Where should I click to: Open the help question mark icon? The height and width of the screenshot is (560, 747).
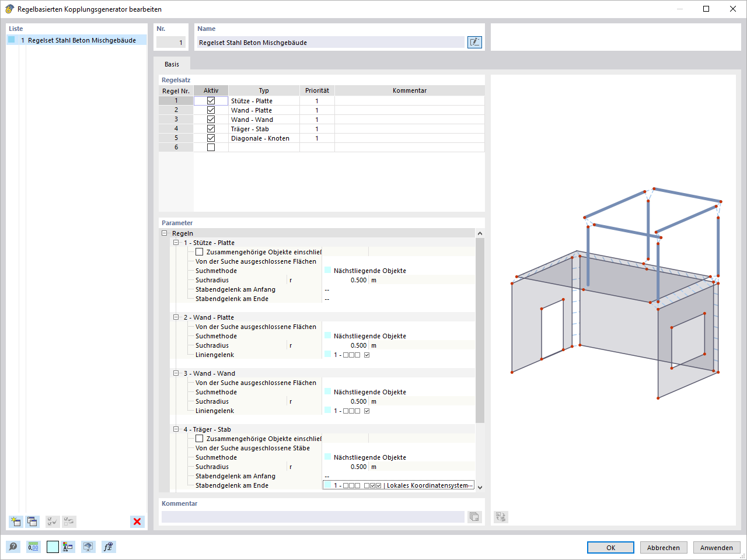click(13, 547)
